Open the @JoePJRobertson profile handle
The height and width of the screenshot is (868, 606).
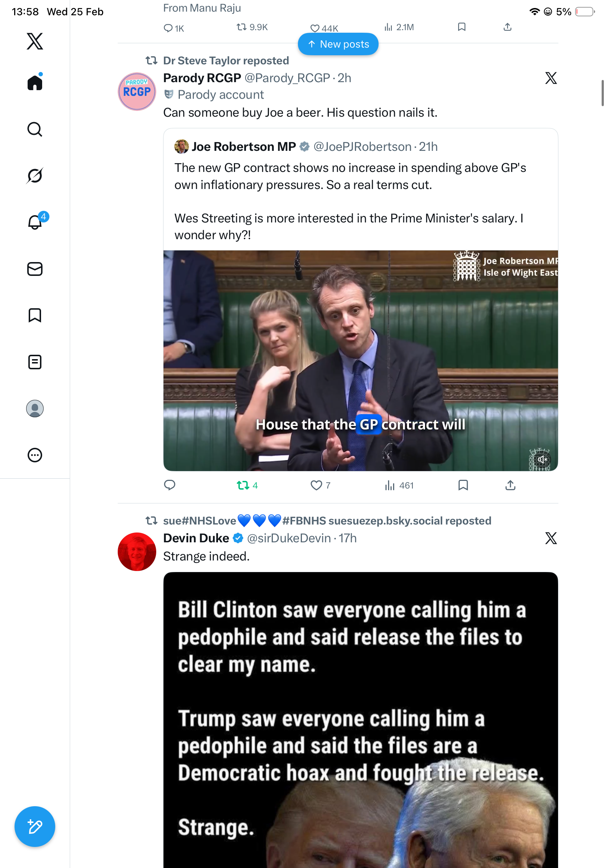pos(362,147)
